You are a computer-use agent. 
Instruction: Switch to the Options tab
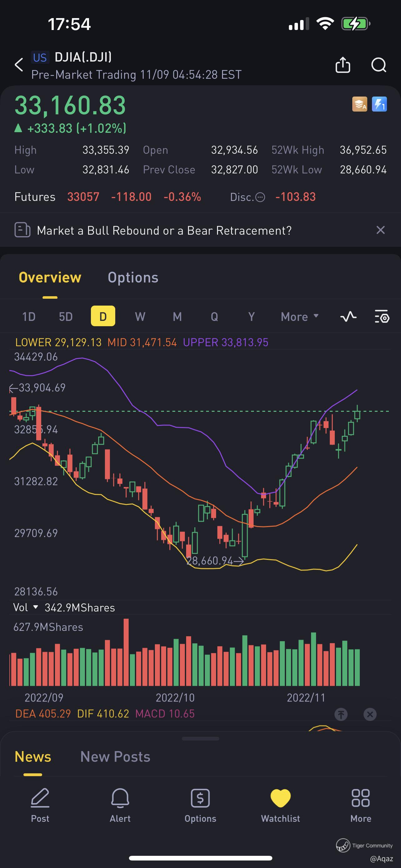pyautogui.click(x=133, y=278)
